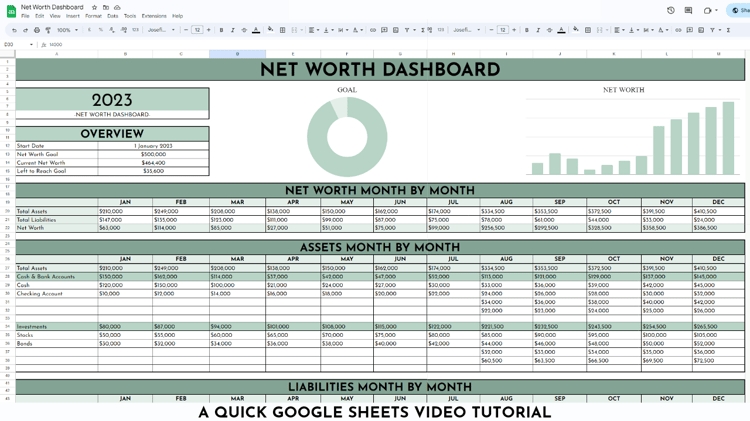Open the leftmost text wrapping dropdown
750x421 pixels.
pos(342,30)
